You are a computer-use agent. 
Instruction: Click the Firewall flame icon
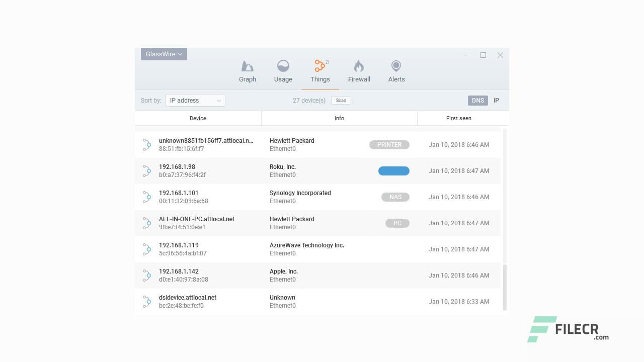pyautogui.click(x=359, y=66)
